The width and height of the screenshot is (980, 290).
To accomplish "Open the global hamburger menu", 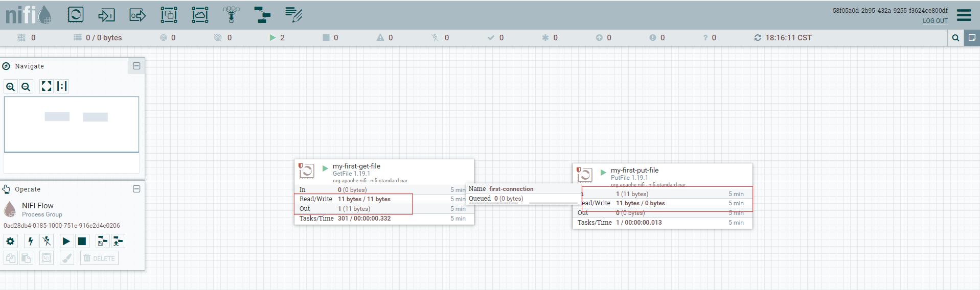I will pos(964,15).
